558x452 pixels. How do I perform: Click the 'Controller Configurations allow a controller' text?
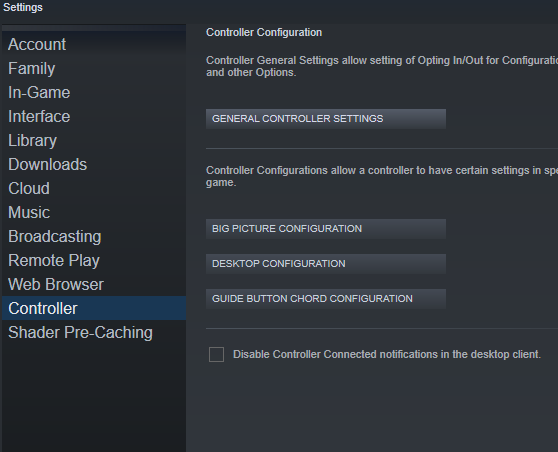pos(381,176)
